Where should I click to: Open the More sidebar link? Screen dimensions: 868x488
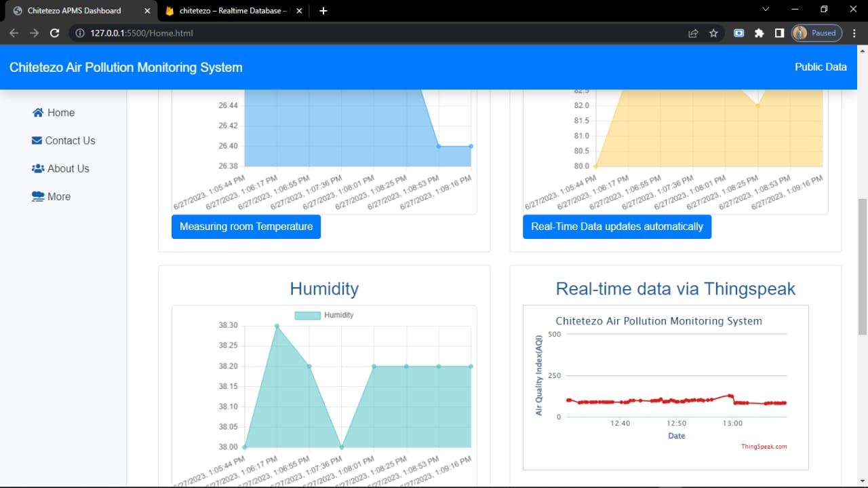point(52,196)
